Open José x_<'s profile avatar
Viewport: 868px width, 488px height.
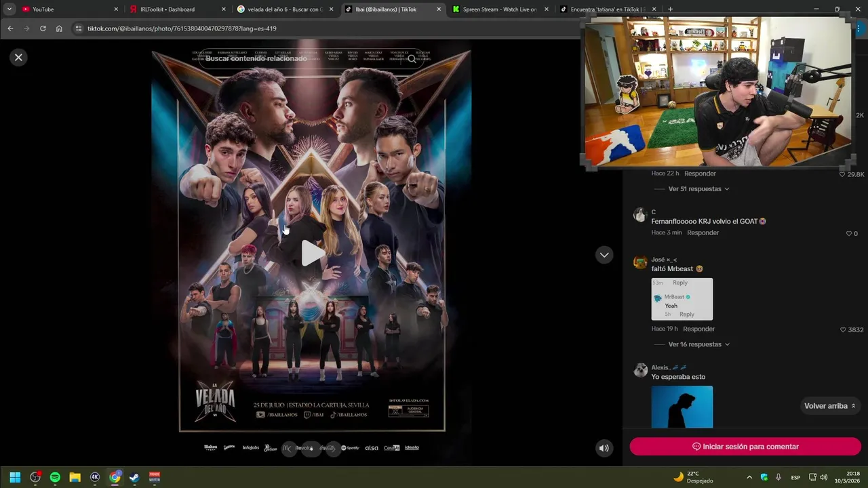pos(640,262)
